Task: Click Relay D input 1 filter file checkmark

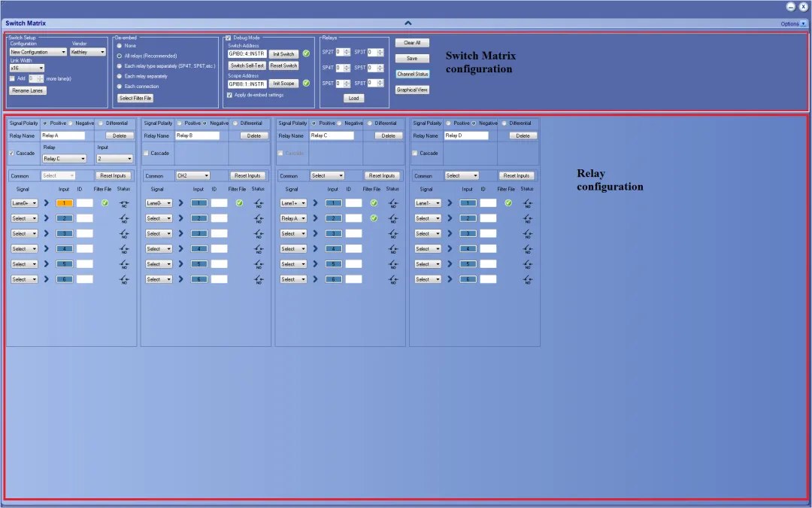Action: (508, 202)
